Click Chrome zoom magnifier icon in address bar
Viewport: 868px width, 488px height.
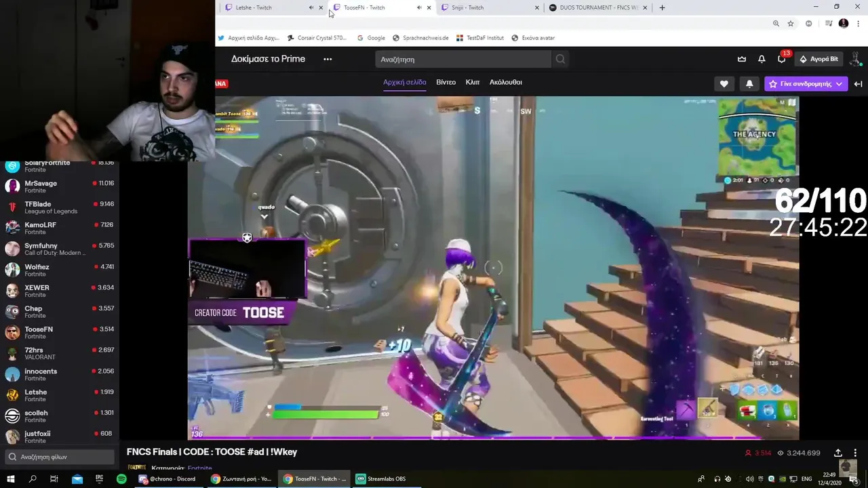point(776,23)
